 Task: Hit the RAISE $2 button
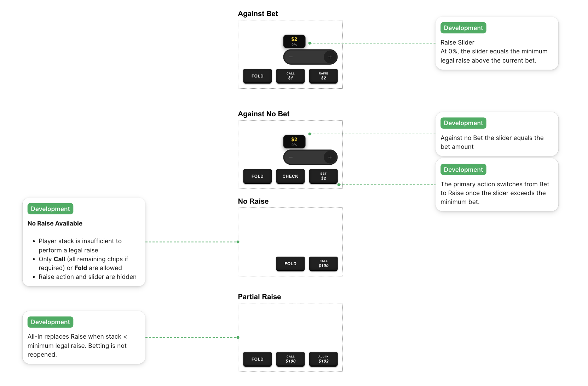(323, 76)
